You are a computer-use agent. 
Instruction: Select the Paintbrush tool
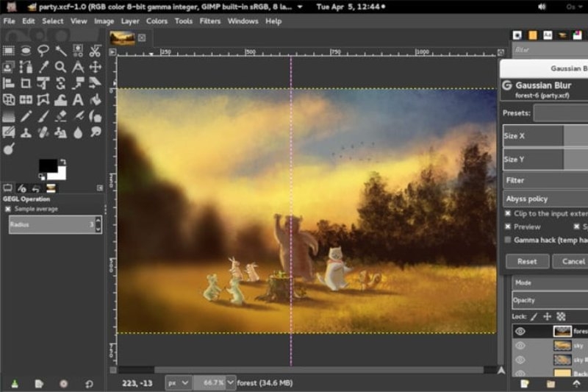43,116
